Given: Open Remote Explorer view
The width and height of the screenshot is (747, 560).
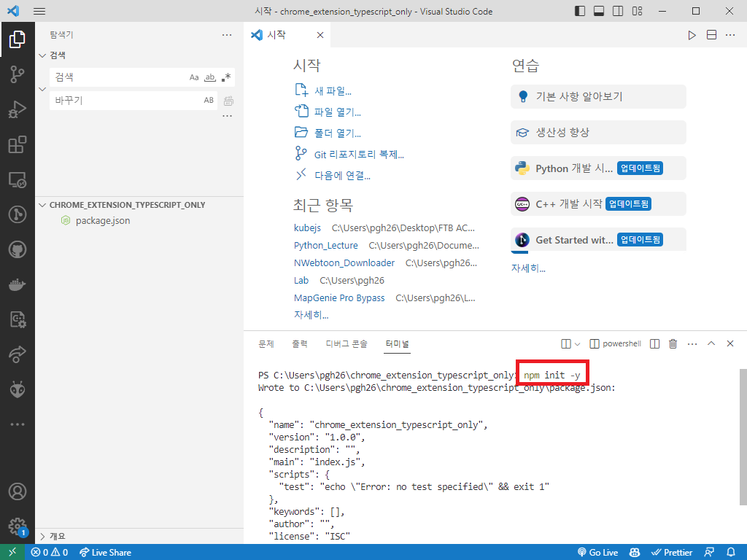Looking at the screenshot, I should click(x=18, y=180).
